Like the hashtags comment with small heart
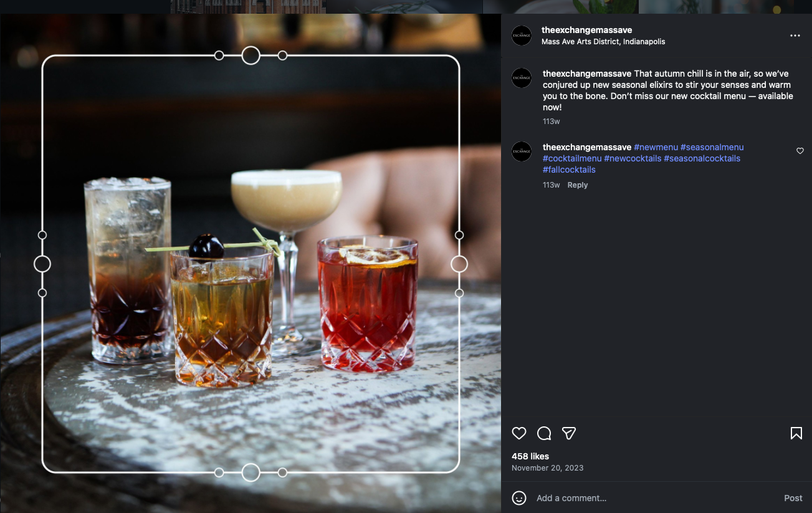The height and width of the screenshot is (513, 812). (800, 151)
